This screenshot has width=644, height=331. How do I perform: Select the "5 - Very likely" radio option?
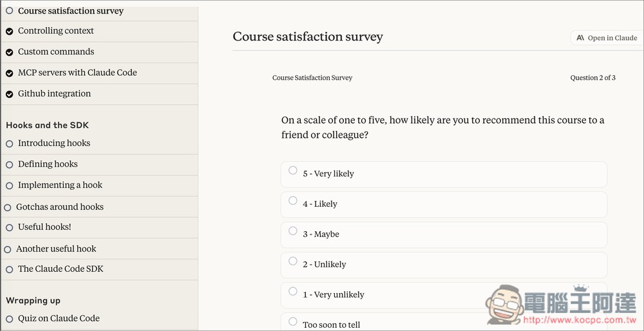pyautogui.click(x=293, y=171)
